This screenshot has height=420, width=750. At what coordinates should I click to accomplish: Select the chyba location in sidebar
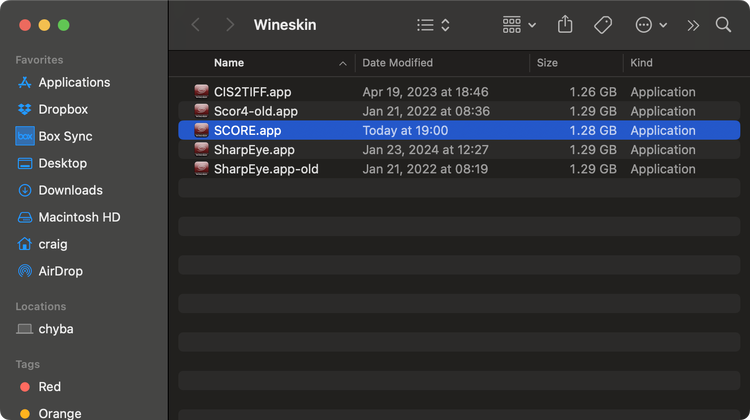click(55, 329)
